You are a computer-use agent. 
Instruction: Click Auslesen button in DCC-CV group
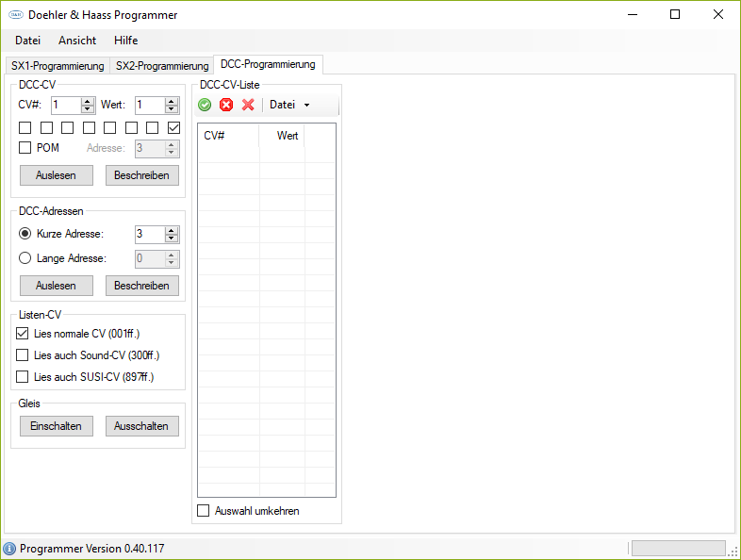pos(57,175)
